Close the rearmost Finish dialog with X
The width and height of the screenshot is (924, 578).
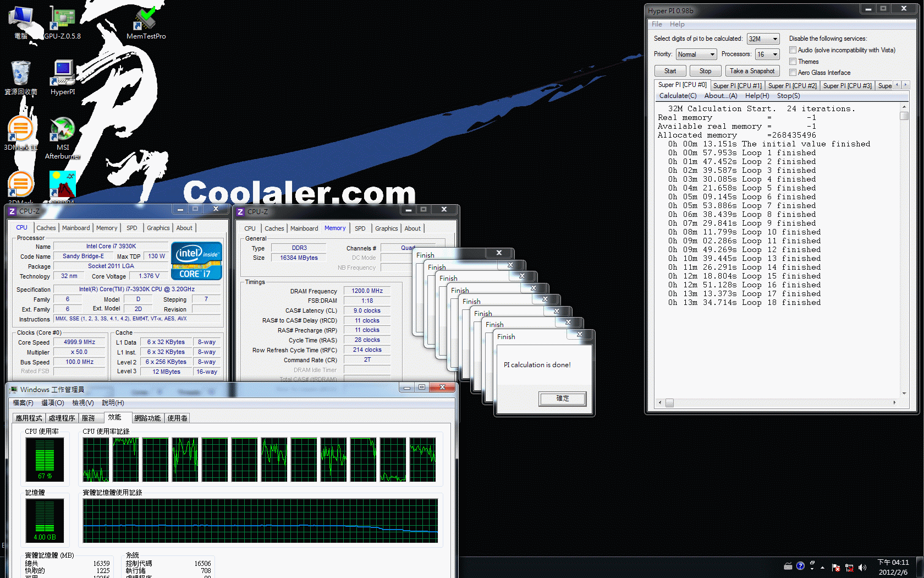[499, 253]
